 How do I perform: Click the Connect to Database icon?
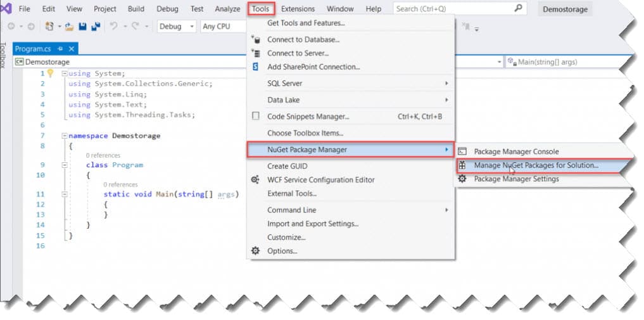click(255, 39)
